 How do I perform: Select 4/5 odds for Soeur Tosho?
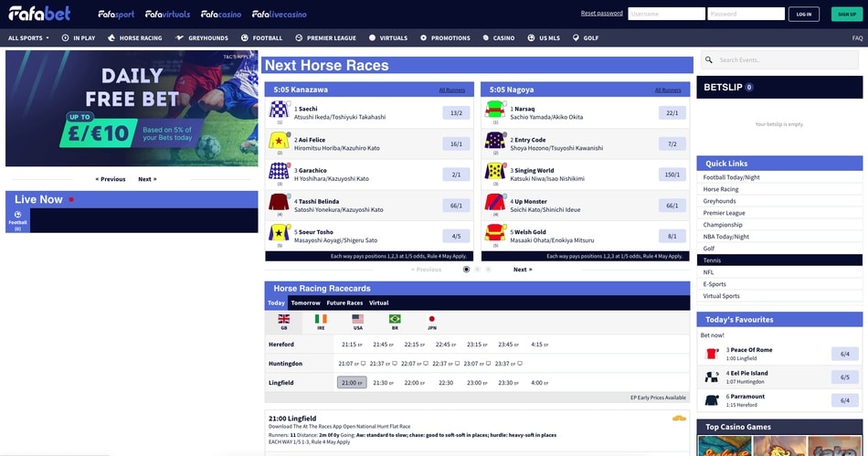pos(456,237)
